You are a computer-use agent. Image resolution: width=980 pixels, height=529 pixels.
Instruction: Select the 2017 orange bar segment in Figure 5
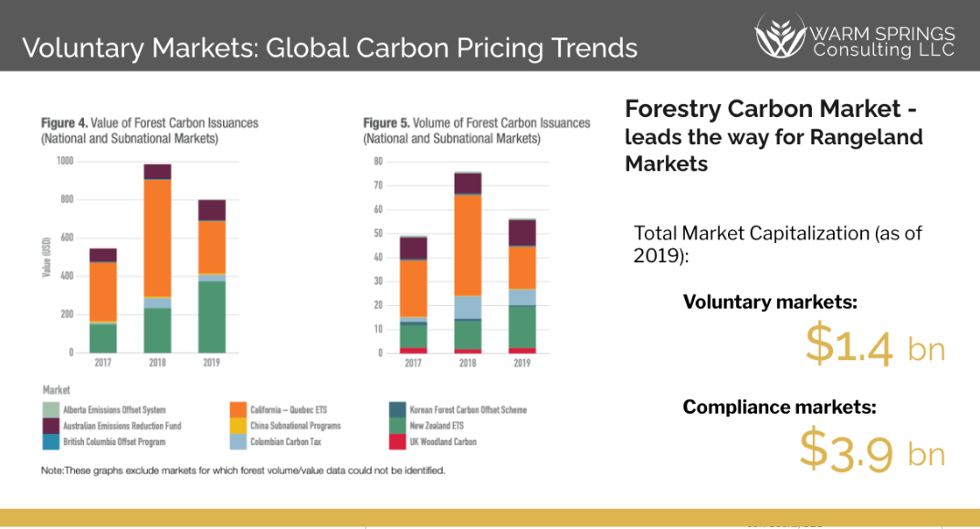(x=414, y=288)
